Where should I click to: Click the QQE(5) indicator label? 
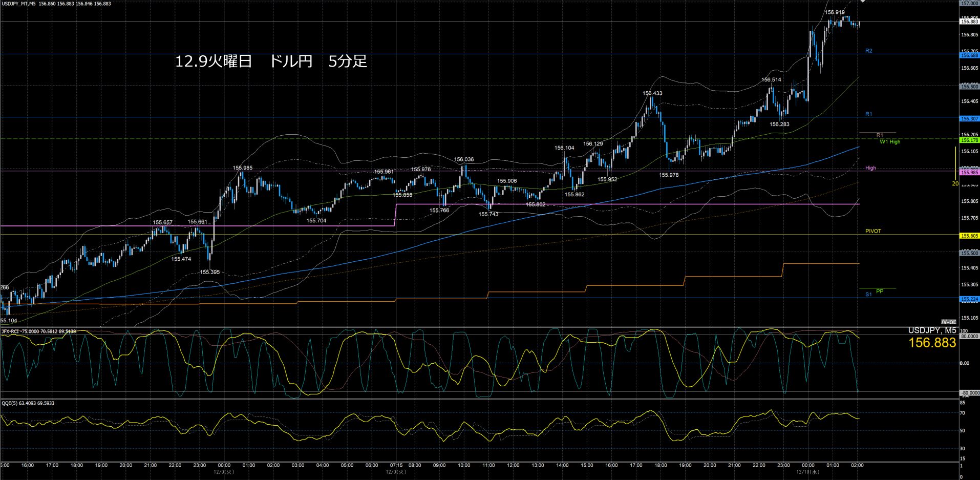pos(28,403)
